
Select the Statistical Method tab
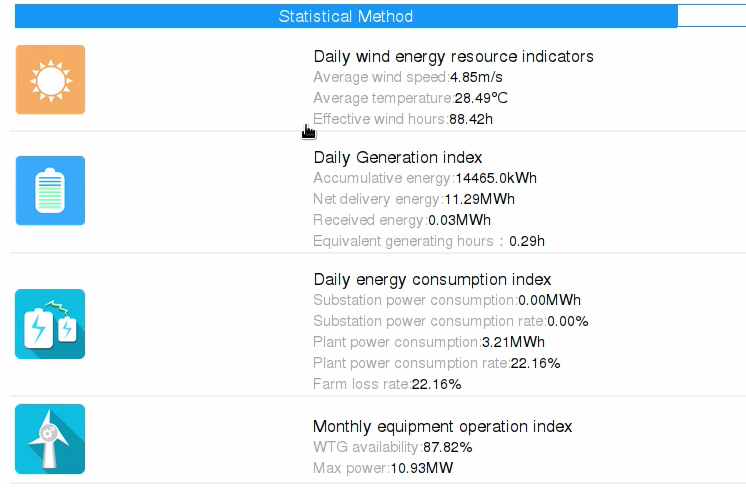[346, 16]
